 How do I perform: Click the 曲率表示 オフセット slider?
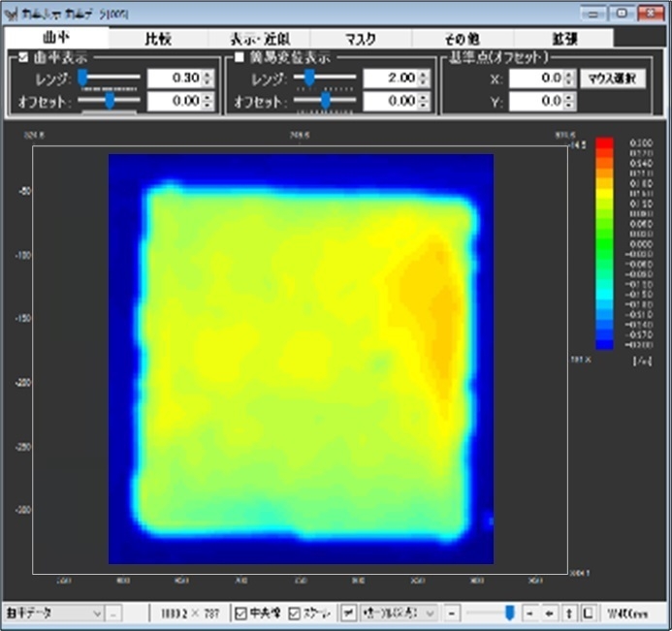109,100
